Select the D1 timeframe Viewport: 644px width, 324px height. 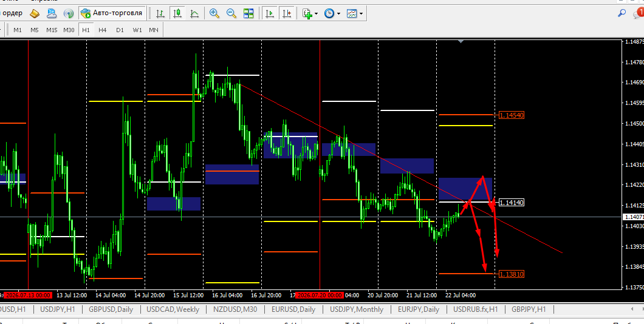(120, 30)
